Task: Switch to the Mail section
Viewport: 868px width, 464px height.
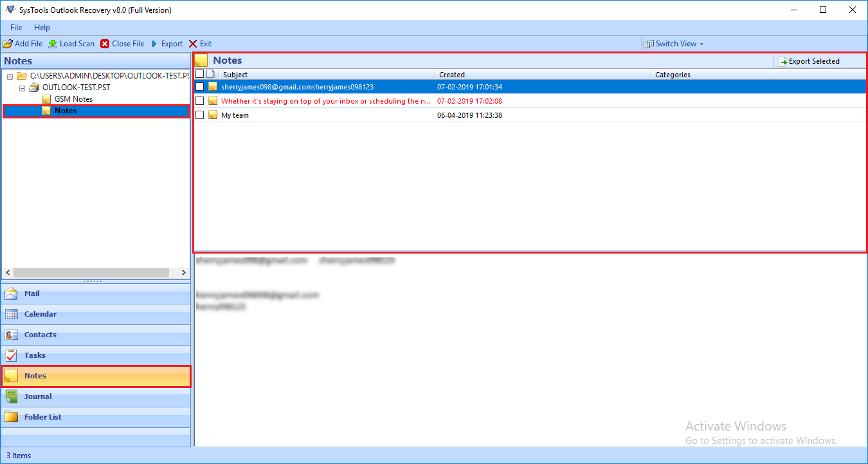Action: pos(96,294)
